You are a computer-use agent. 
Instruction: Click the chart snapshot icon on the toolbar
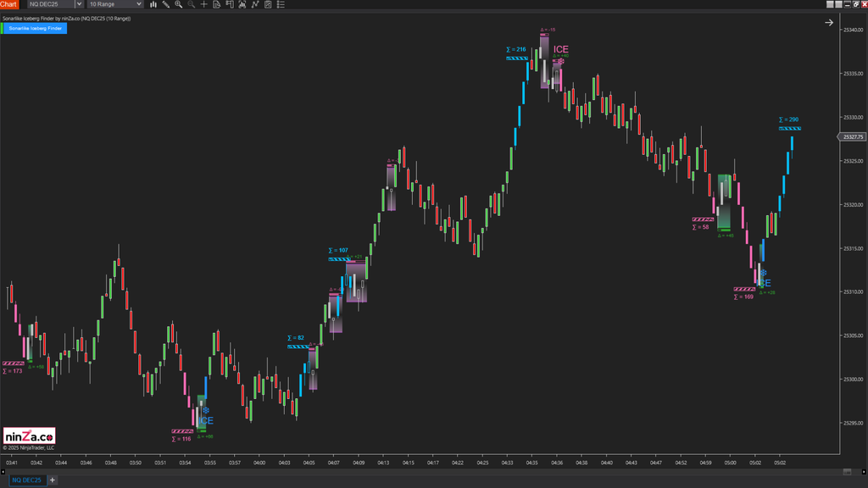point(243,4)
